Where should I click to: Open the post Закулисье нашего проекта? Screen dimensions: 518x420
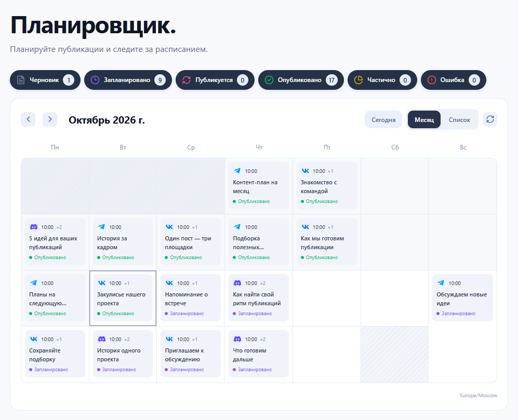[x=123, y=298]
